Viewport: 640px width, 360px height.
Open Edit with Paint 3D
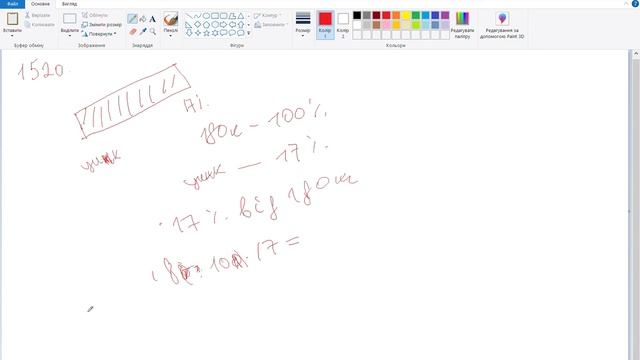tap(502, 25)
